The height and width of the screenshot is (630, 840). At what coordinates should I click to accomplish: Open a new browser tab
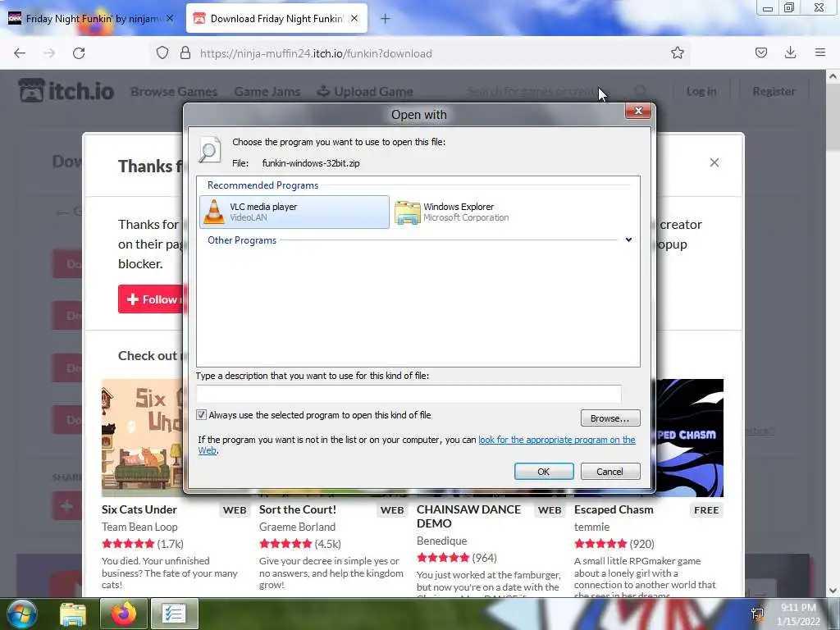[x=386, y=19]
